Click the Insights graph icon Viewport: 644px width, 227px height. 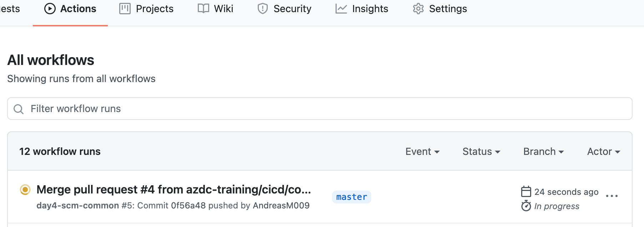341,8
